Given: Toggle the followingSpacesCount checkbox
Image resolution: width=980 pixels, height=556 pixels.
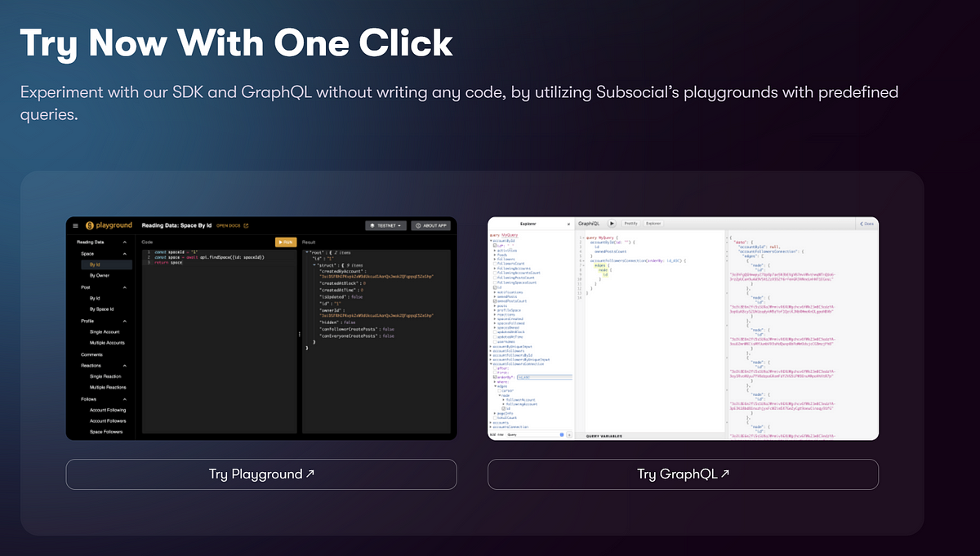Looking at the screenshot, I should (x=495, y=282).
